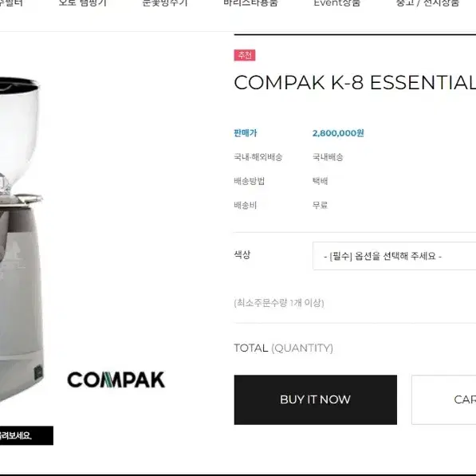This screenshot has width=476, height=476.
Task: Open the 오토 탬핑기 menu category
Action: tap(83, 3)
